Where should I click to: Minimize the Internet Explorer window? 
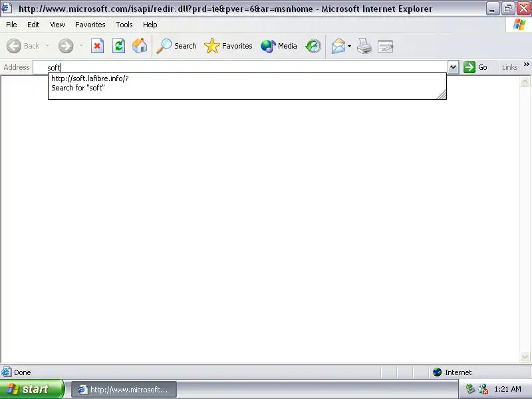pyautogui.click(x=492, y=9)
